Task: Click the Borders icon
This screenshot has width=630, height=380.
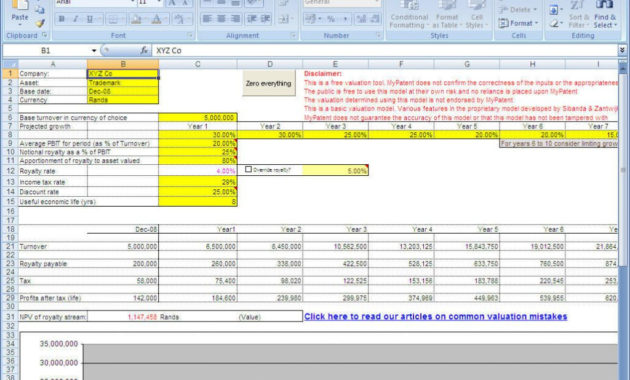Action: [x=113, y=19]
